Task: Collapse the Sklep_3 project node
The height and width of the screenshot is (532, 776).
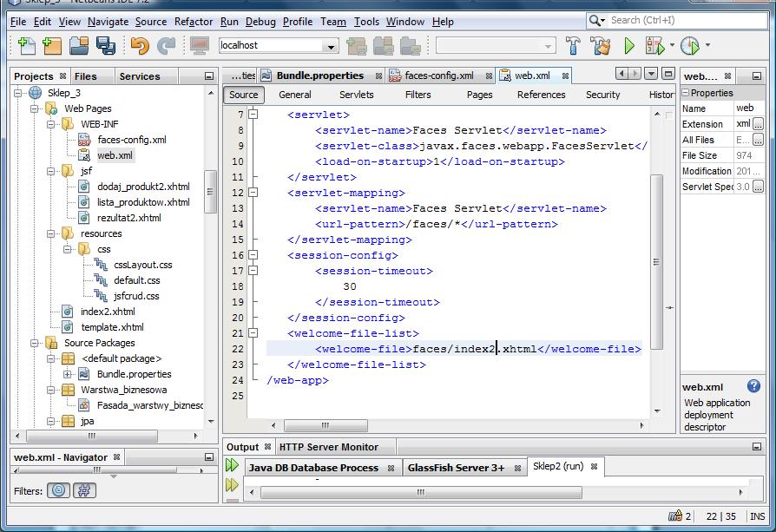Action: (18, 93)
